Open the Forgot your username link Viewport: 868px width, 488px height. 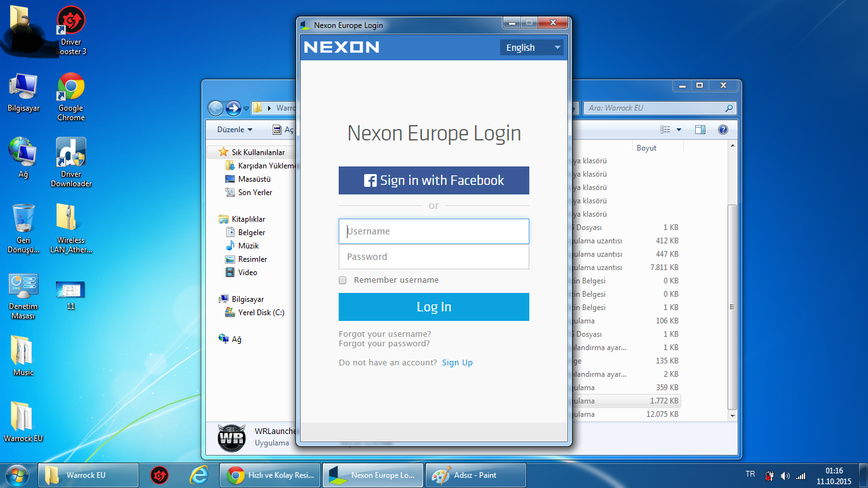385,334
